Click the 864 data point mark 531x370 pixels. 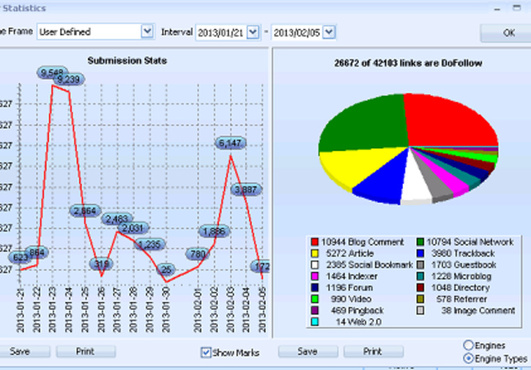tap(37, 252)
